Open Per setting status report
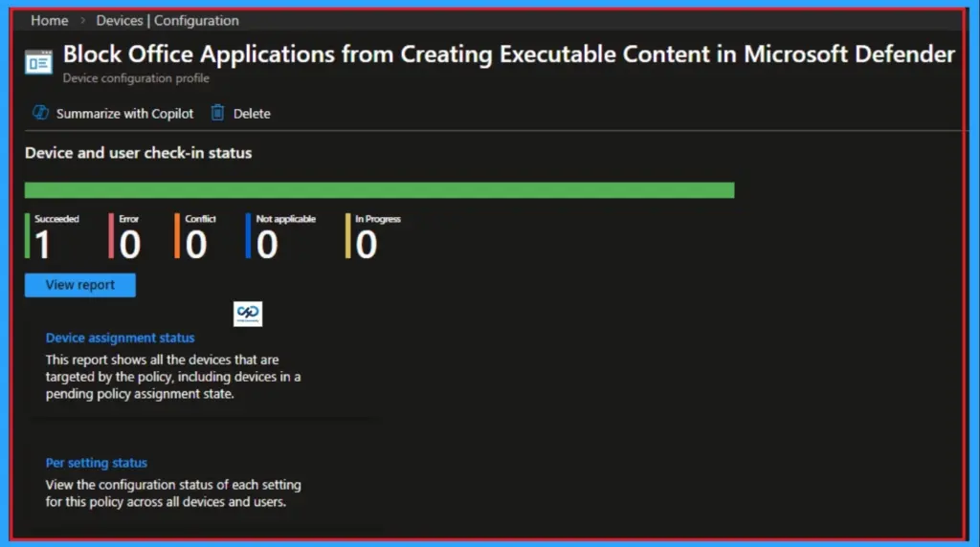Viewport: 980px width, 547px height. [x=97, y=463]
